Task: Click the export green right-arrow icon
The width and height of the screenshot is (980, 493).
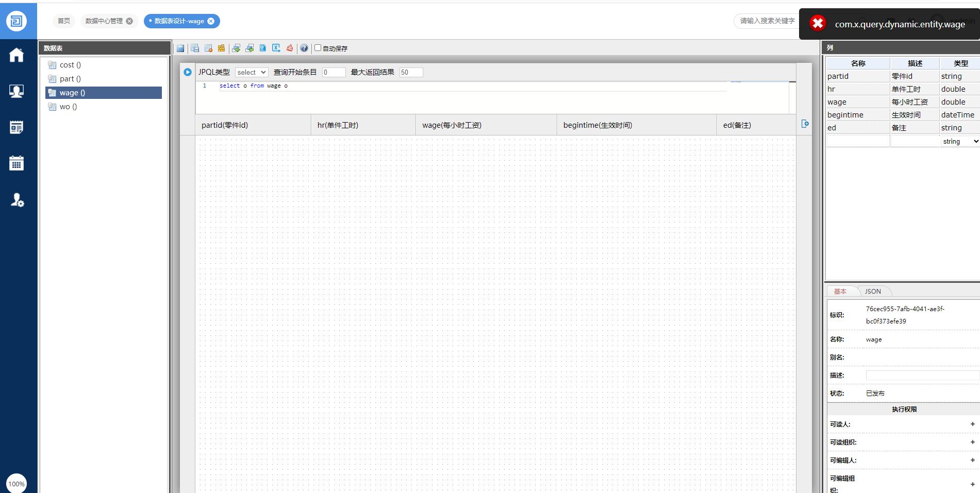Action: pos(236,48)
